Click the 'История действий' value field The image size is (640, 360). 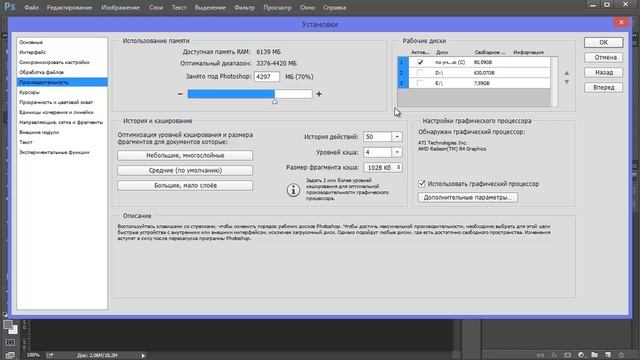(x=378, y=137)
